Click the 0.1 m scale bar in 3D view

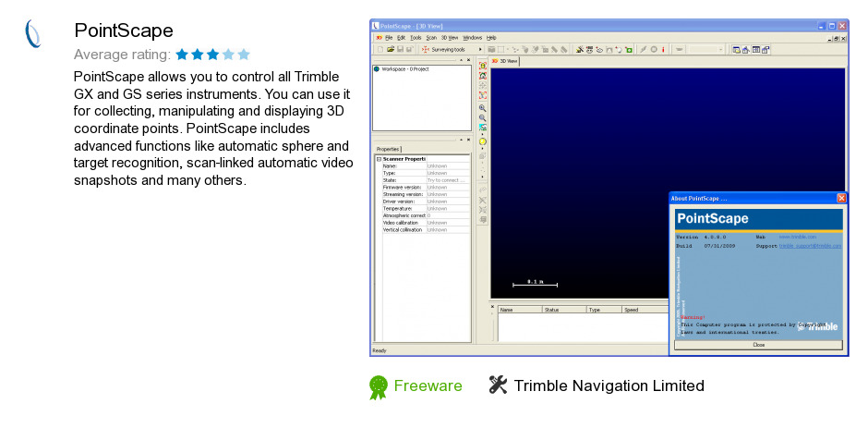535,283
